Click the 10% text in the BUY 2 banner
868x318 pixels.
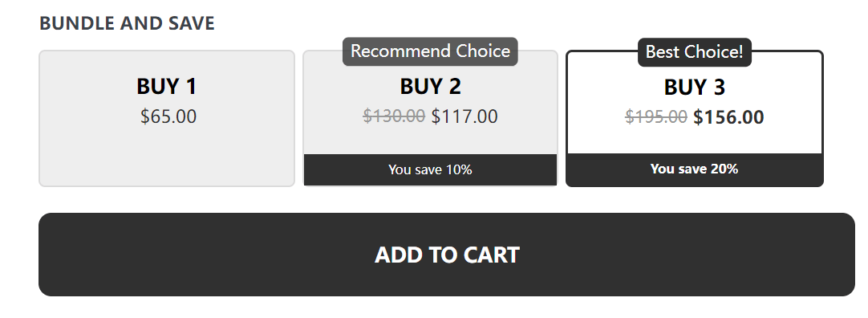pos(459,169)
